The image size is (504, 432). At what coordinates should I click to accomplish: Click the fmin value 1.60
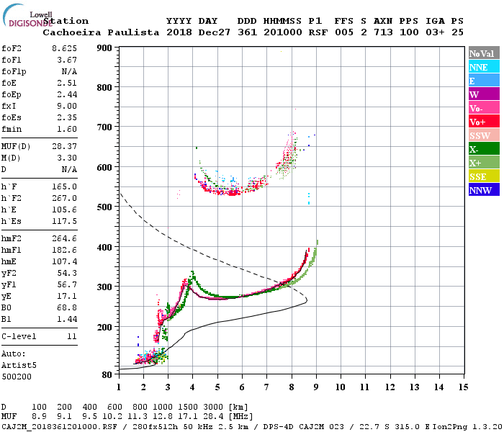point(67,129)
